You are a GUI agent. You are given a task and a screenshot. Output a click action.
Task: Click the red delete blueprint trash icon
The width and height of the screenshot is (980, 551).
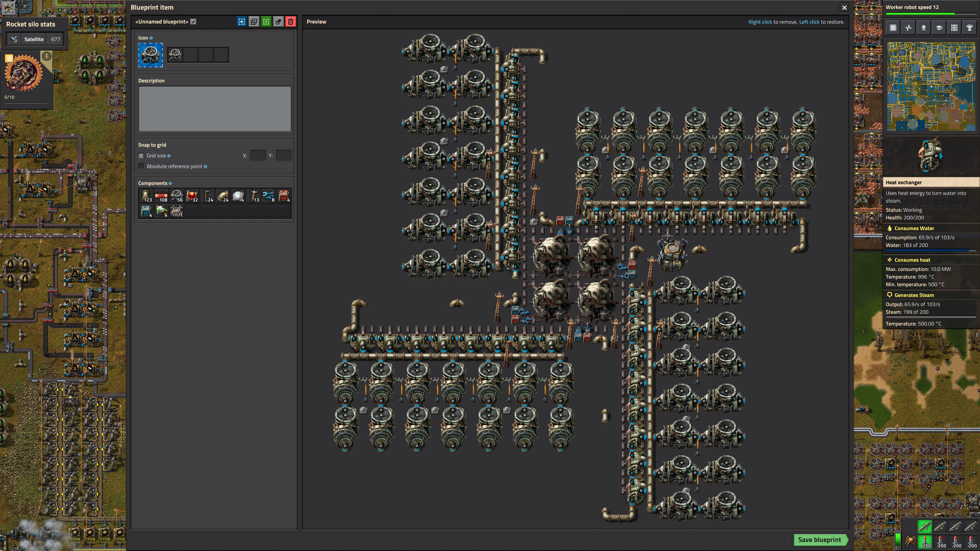(290, 22)
